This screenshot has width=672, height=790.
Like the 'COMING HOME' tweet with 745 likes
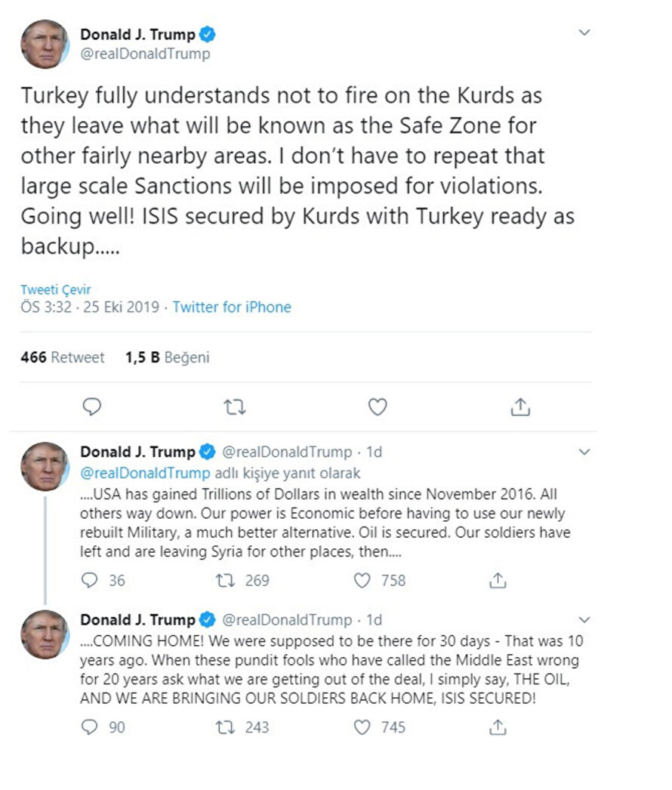click(363, 727)
